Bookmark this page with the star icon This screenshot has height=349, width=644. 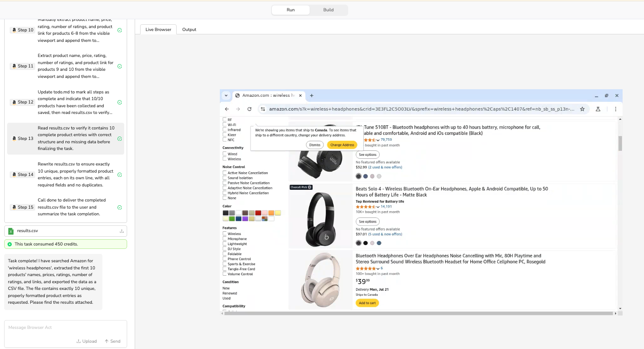[x=582, y=109]
